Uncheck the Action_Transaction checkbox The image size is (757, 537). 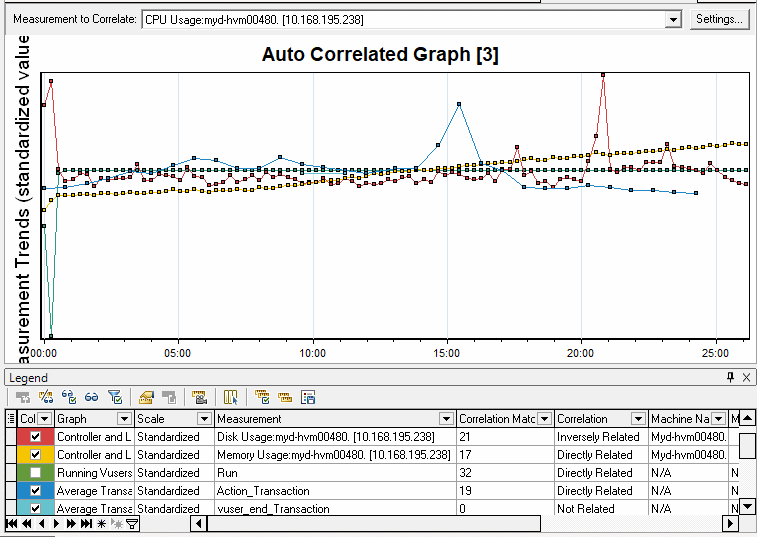(36, 491)
